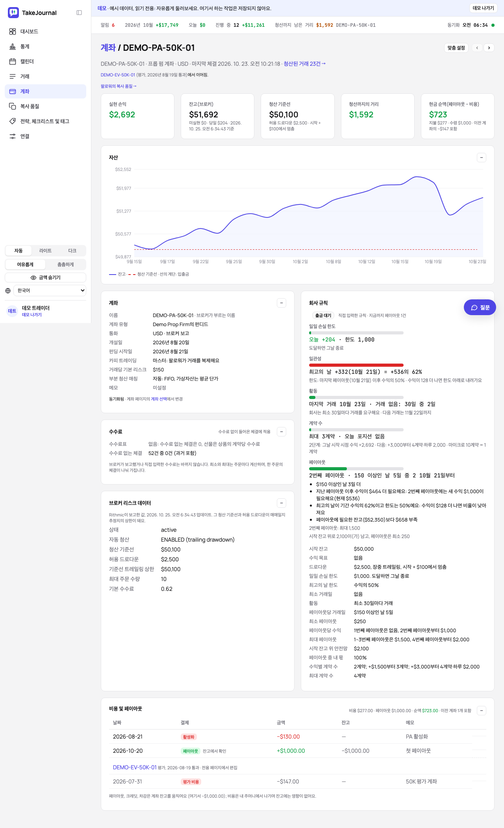504x828 pixels.
Task: Collapse the 자산 chart panel
Action: click(x=482, y=158)
